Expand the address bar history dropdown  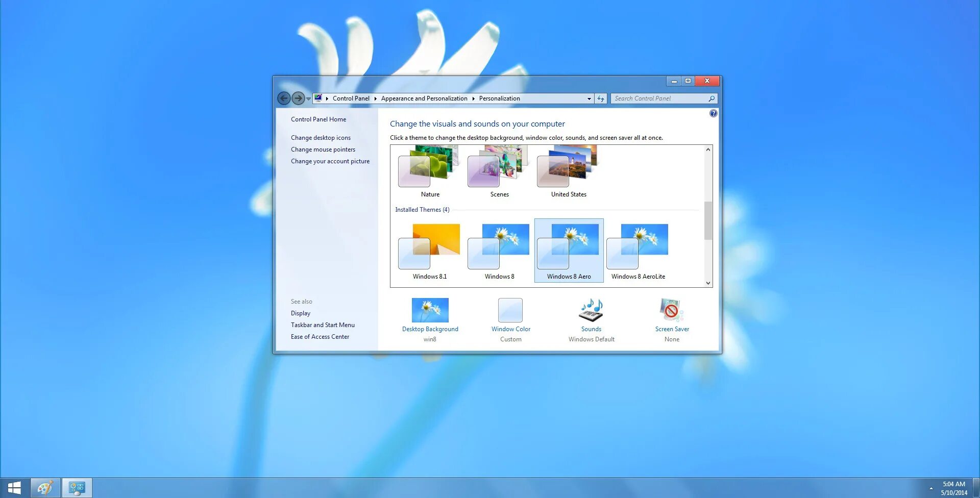coord(589,98)
